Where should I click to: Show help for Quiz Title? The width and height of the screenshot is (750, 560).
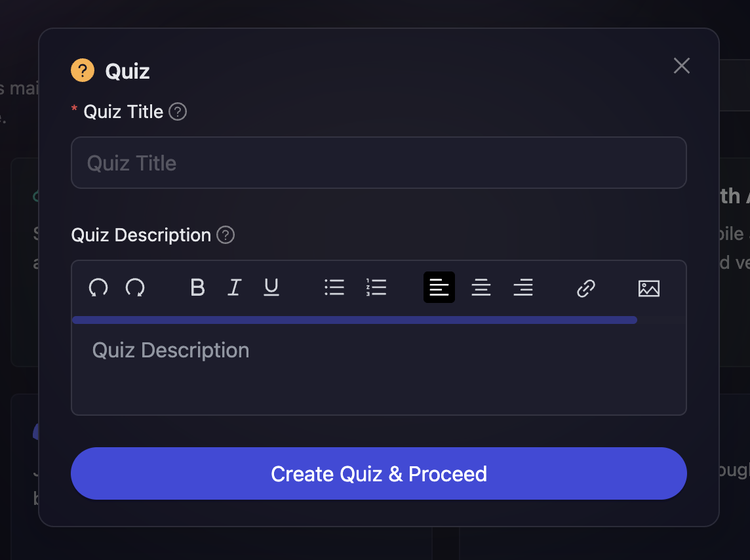(x=178, y=111)
